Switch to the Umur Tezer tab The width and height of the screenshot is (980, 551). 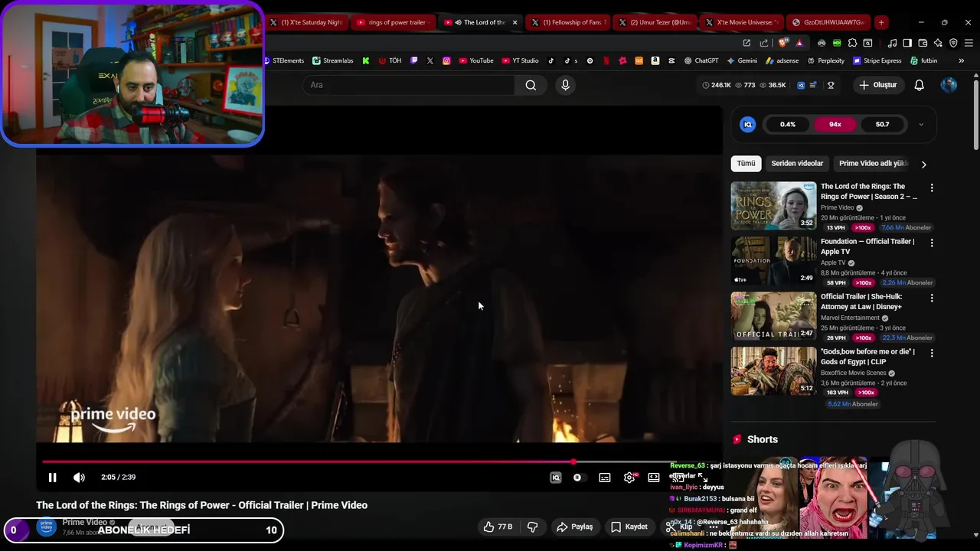click(655, 22)
